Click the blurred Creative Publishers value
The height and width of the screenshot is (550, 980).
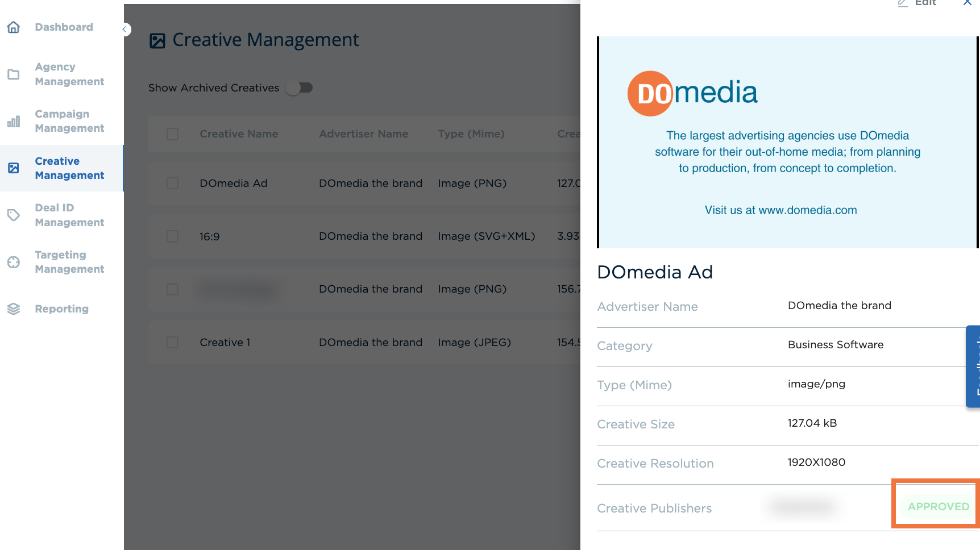click(804, 506)
